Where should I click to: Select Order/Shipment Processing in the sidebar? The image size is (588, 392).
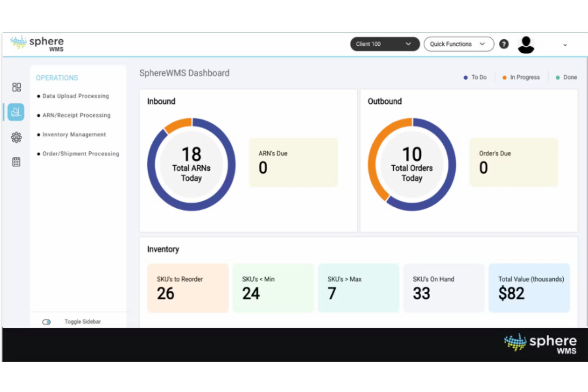click(81, 154)
